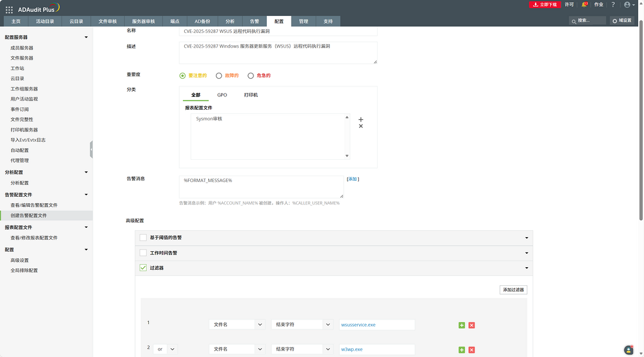This screenshot has width=644, height=357.
Task: Open the help question mark icon
Action: 613,5
